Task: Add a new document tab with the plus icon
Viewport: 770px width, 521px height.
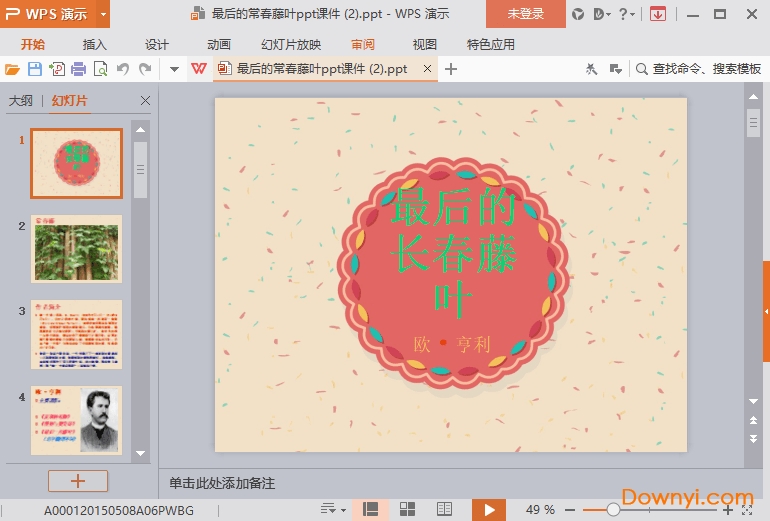Action: click(451, 69)
